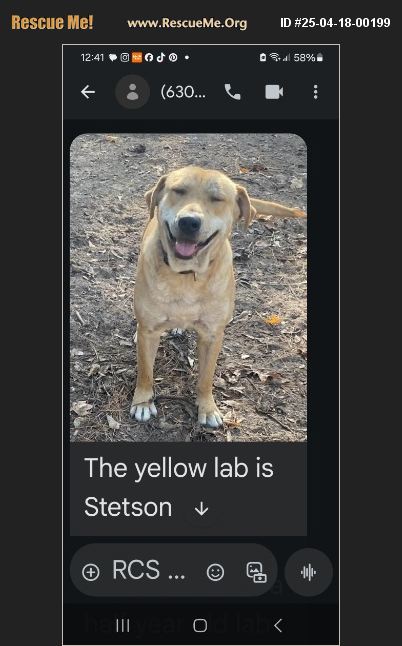Click the Rescue Me! logo text
Image resolution: width=402 pixels, height=646 pixels.
(x=52, y=22)
